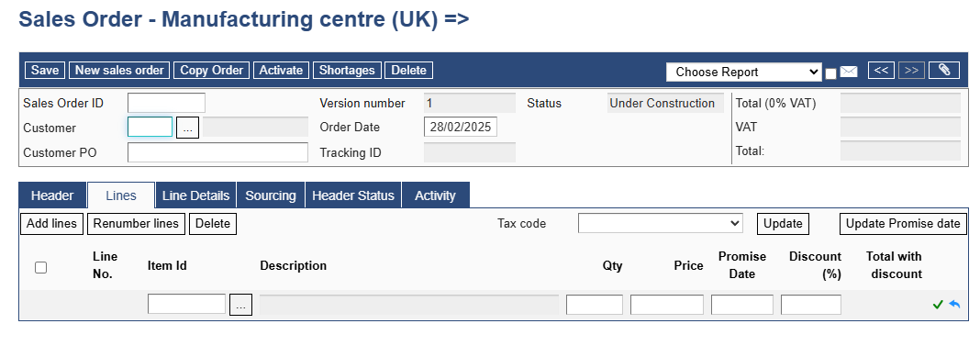Select the Line Details tab

coord(195,195)
